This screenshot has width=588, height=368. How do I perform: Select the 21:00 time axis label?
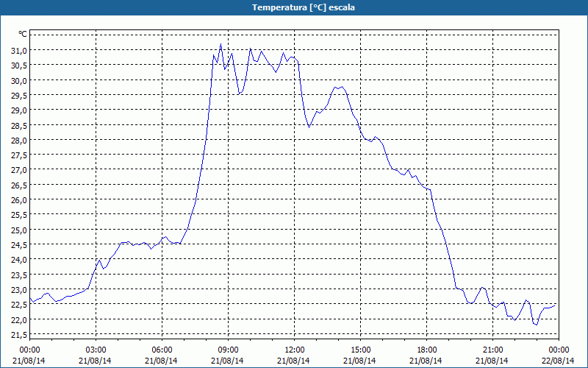(492, 350)
